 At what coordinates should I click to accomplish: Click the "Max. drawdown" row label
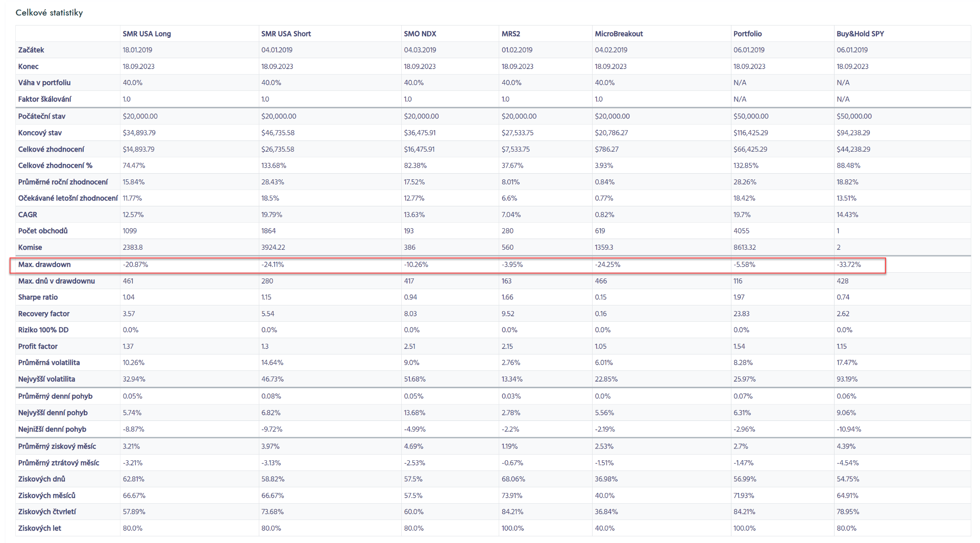click(44, 265)
